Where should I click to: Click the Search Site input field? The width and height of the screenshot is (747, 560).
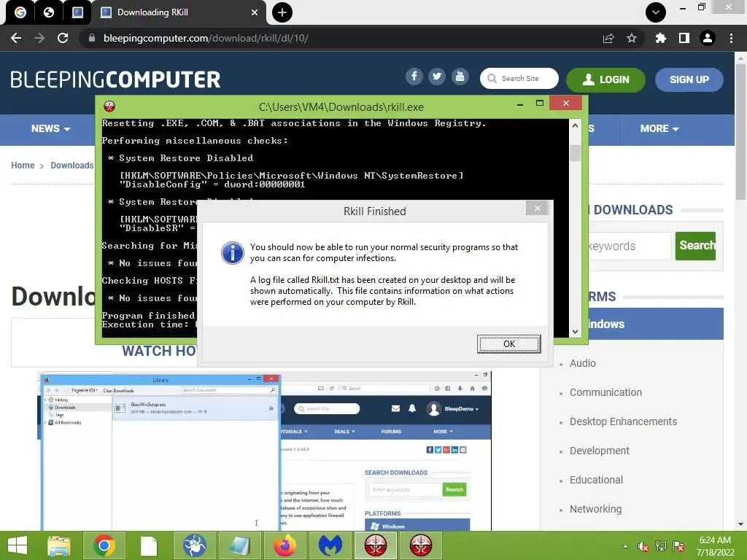pyautogui.click(x=519, y=79)
